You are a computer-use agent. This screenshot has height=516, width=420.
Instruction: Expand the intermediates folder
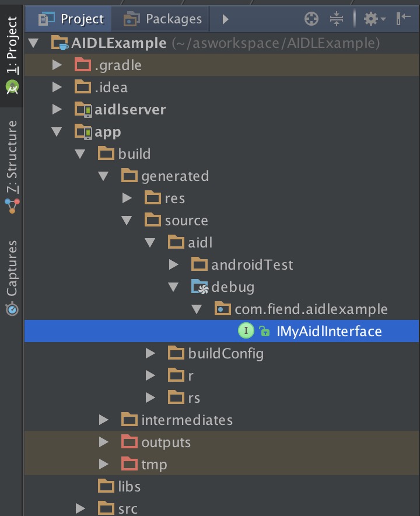tap(103, 420)
